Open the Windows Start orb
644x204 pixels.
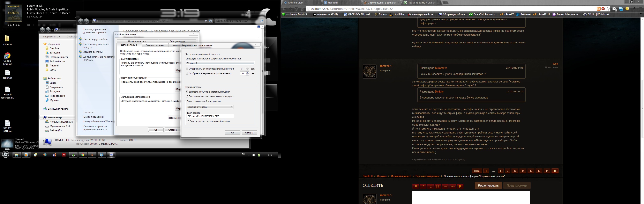tap(6, 154)
